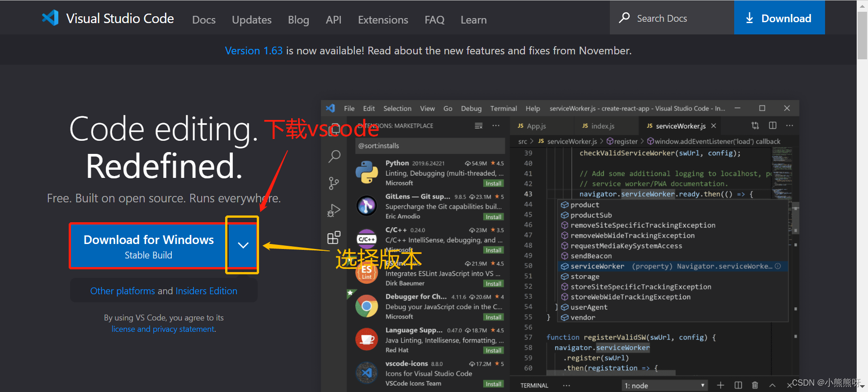Viewport: 868px width, 392px height.
Task: Open the Version 1.63 link
Action: point(254,51)
